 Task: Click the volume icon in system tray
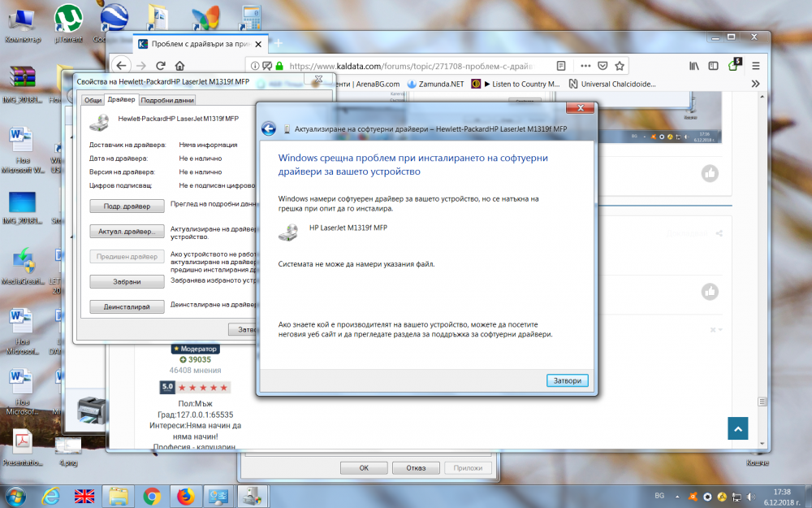[x=750, y=497]
